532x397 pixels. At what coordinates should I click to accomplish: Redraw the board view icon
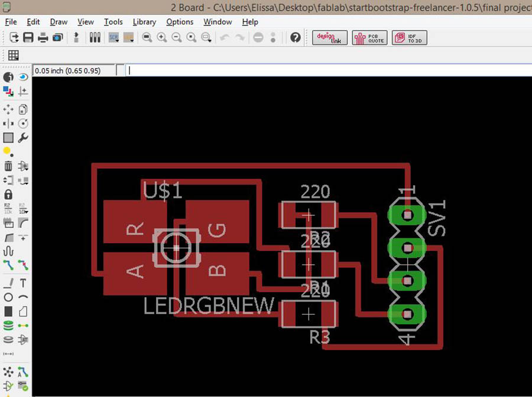(192, 37)
